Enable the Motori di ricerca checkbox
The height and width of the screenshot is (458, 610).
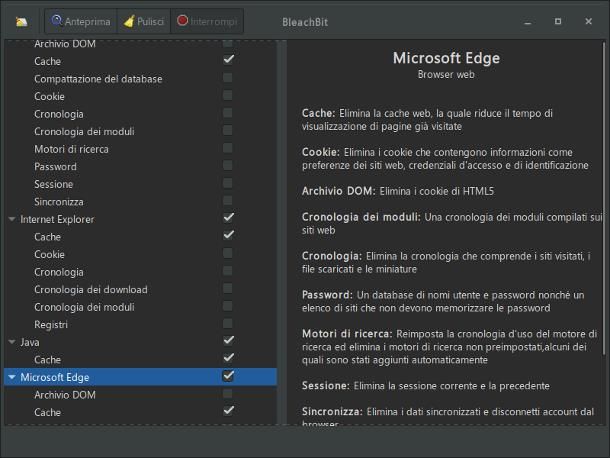click(x=228, y=148)
